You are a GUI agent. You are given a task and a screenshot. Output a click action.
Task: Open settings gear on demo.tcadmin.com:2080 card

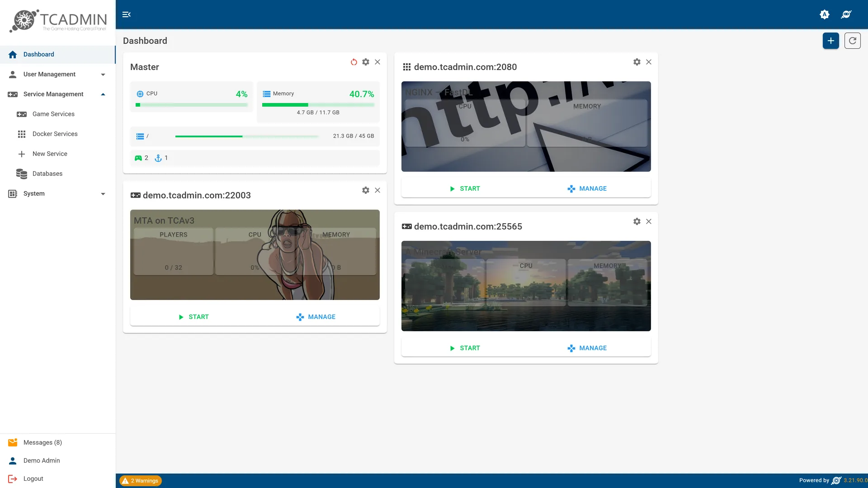[x=637, y=62]
